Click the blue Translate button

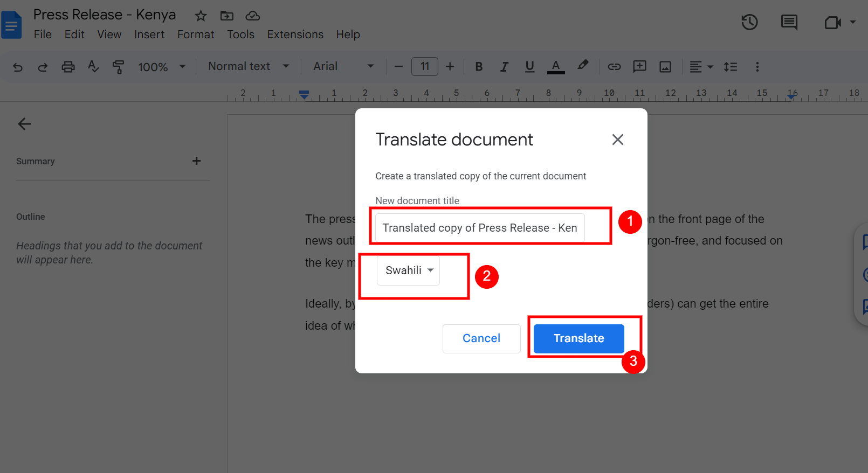coord(578,338)
